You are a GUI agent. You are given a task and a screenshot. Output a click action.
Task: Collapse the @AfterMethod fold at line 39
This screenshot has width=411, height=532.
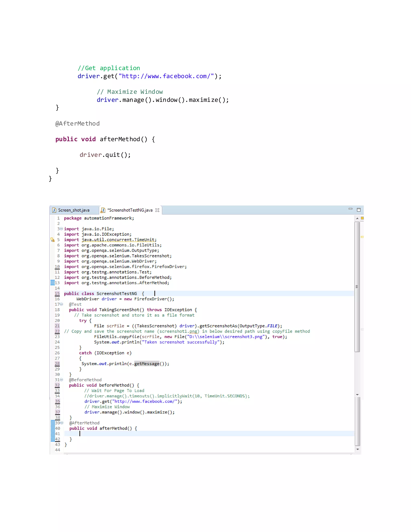[x=62, y=423]
